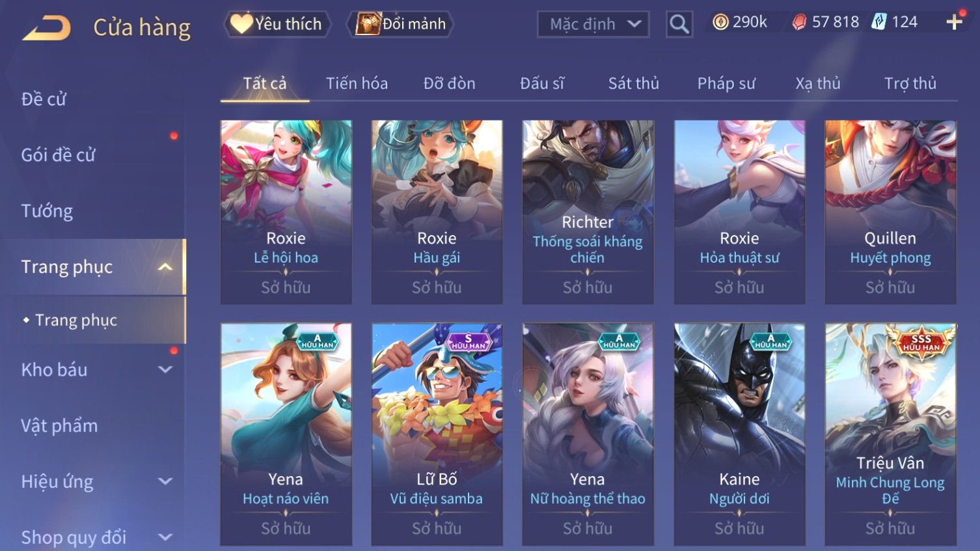Expand the Hiệu ứng section
The image size is (980, 551).
(x=165, y=481)
